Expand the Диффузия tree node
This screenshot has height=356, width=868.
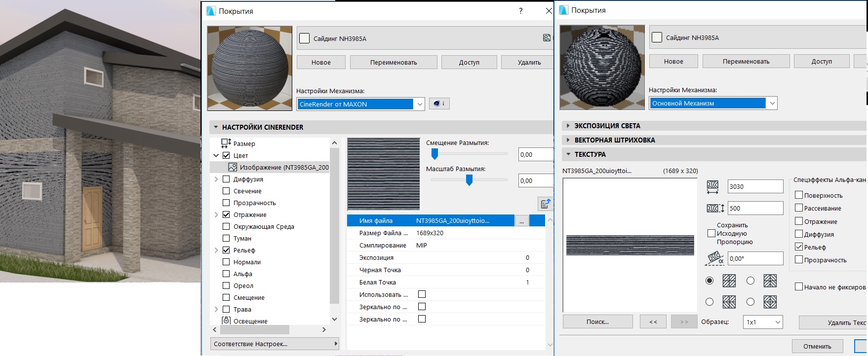(x=216, y=179)
